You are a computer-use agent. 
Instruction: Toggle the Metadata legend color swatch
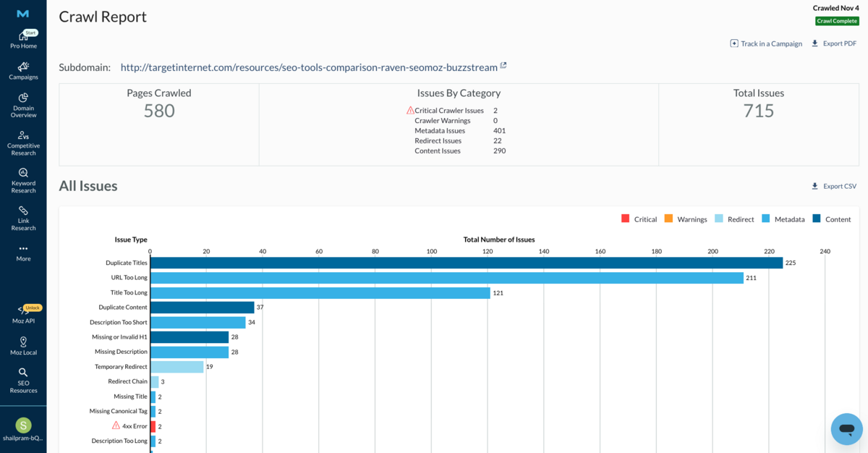(765, 219)
